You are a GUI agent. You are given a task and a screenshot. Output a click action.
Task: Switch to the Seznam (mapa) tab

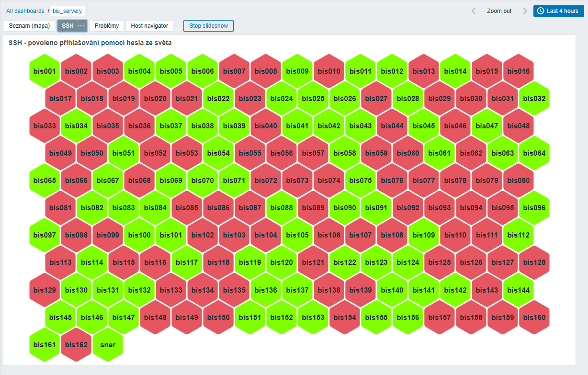pyautogui.click(x=29, y=26)
